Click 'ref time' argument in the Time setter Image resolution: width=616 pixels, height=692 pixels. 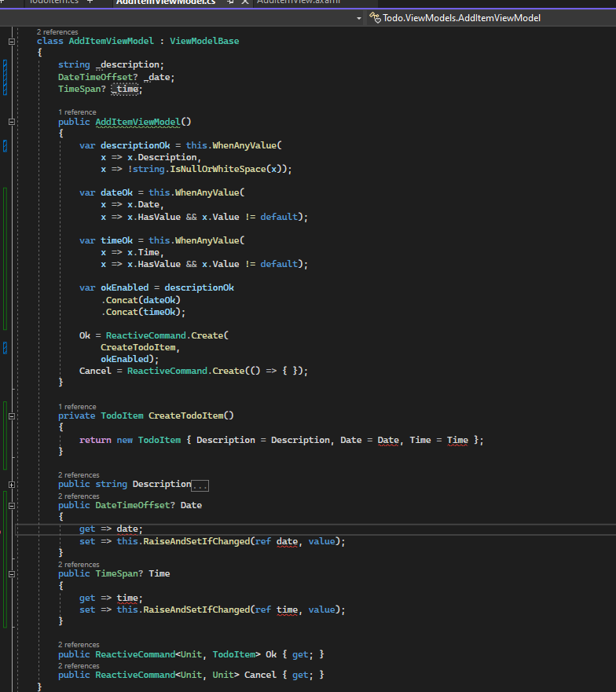[x=277, y=610]
